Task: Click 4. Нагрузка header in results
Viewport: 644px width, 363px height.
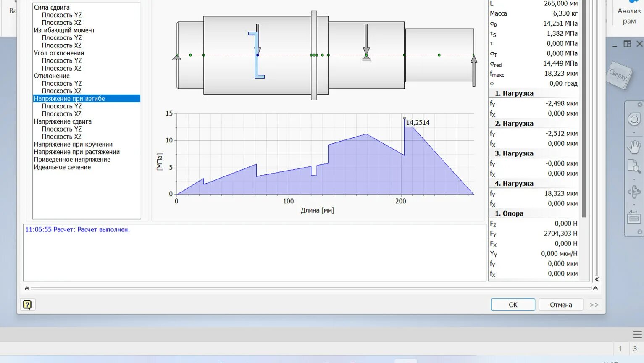Action: tap(514, 184)
